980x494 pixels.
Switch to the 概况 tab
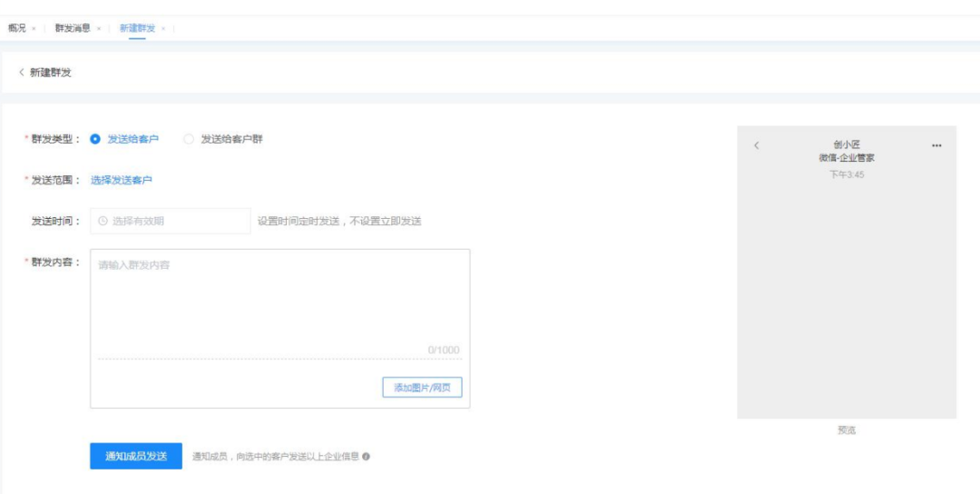17,28
